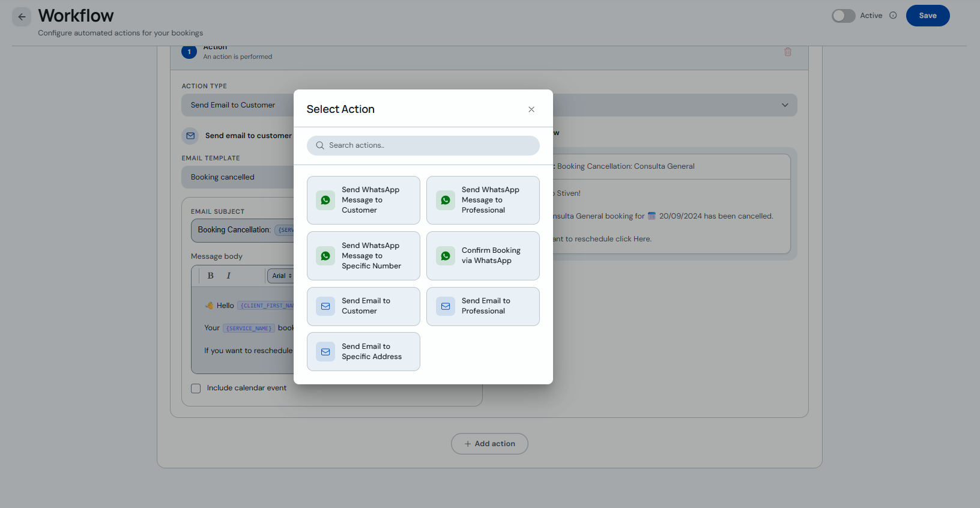Choose Send WhatsApp Message to Professional
980x508 pixels.
[483, 200]
